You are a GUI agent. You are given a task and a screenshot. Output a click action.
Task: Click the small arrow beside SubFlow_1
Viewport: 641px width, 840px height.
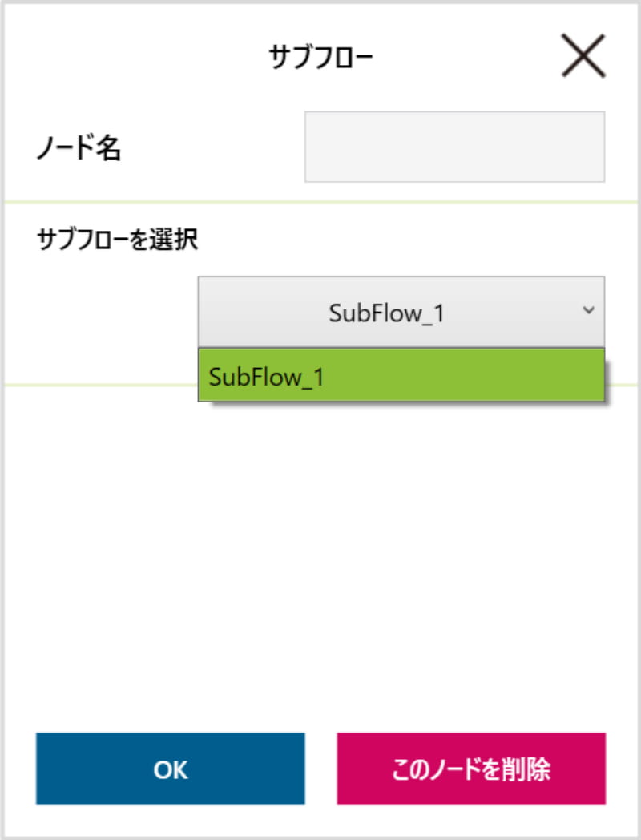tap(588, 310)
